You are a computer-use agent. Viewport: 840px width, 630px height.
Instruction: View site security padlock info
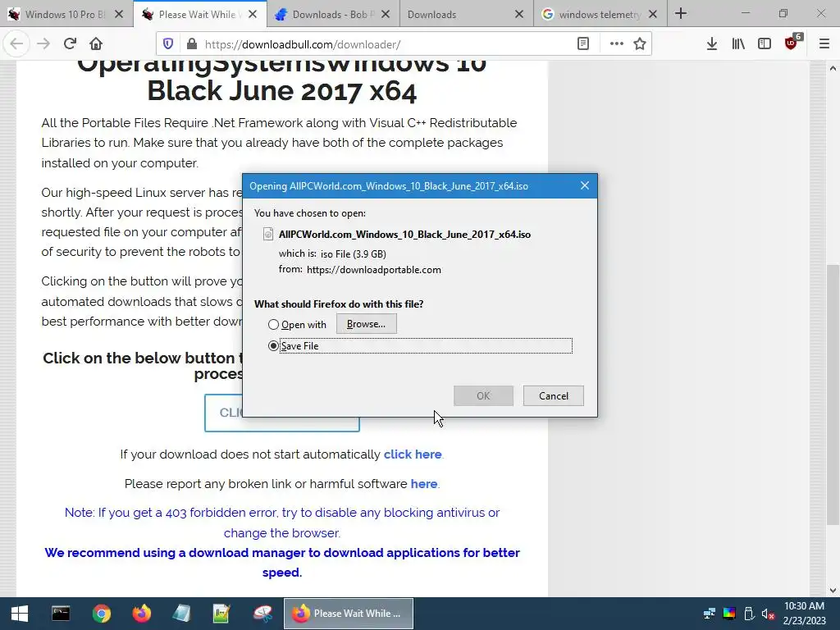191,44
